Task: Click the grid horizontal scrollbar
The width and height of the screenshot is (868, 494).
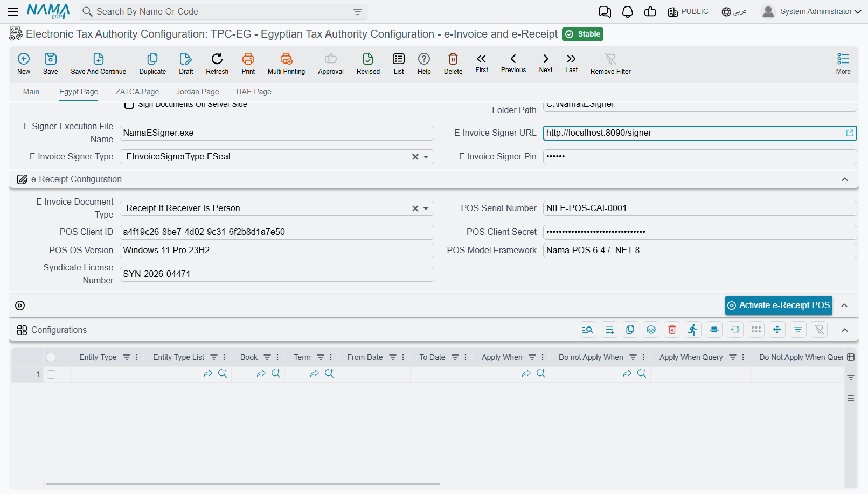Action: tap(242, 484)
